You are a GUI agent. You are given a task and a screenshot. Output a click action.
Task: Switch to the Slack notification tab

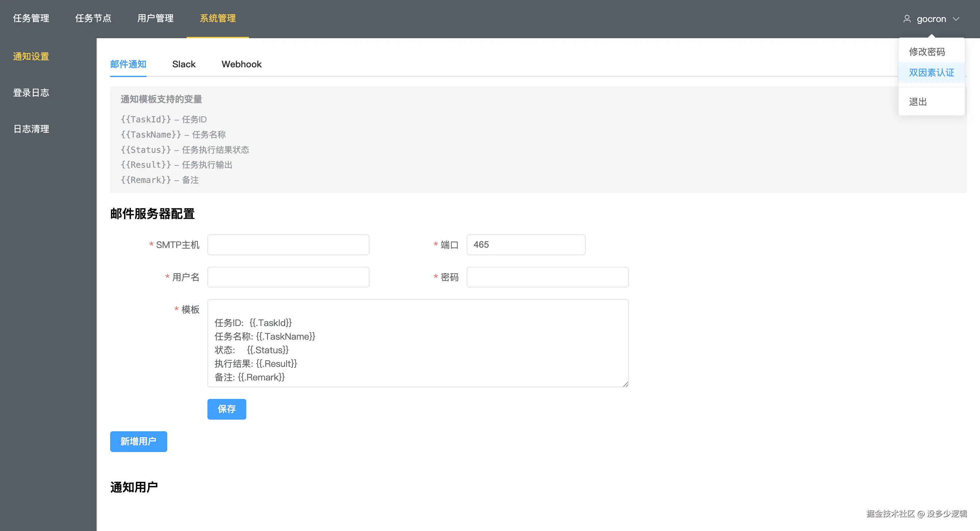tap(184, 64)
